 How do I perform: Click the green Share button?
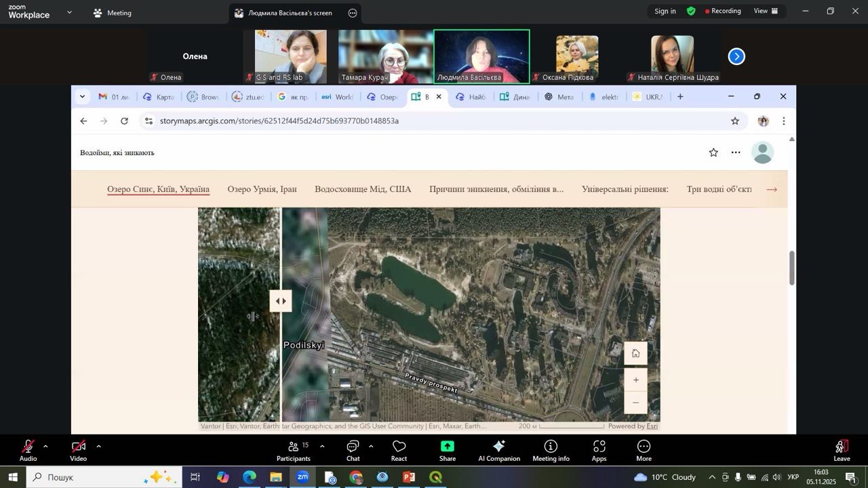coord(448,450)
